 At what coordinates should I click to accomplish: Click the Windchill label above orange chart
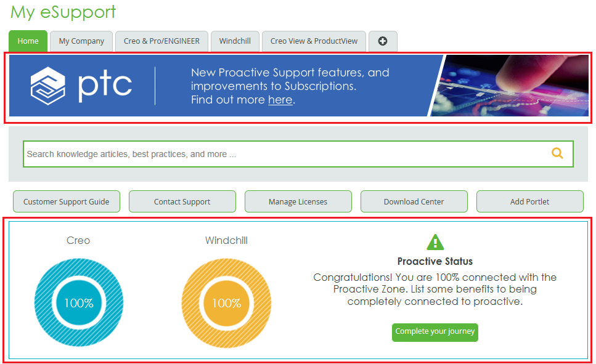tap(227, 240)
